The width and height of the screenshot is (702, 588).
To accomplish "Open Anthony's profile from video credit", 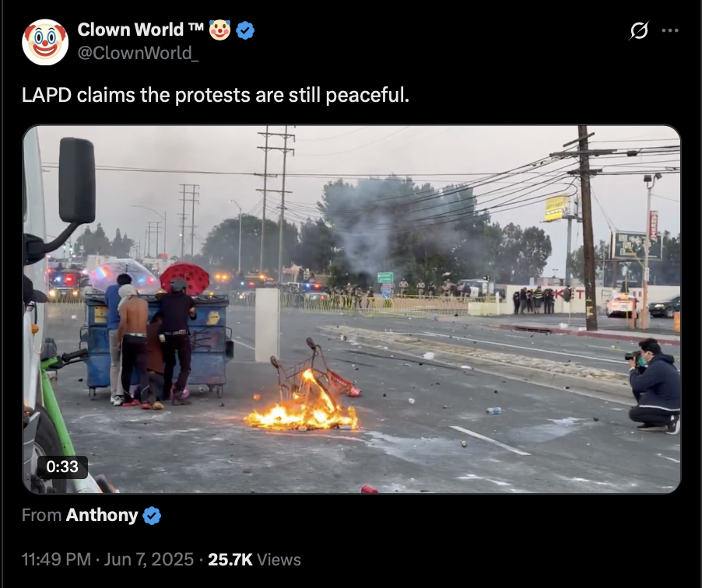I will tap(102, 516).
